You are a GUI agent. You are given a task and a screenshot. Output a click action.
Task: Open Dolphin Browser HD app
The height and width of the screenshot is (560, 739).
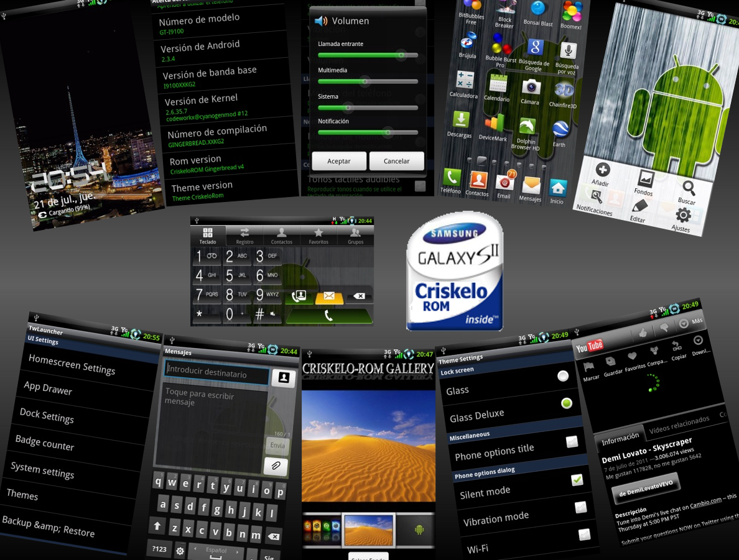tap(527, 128)
